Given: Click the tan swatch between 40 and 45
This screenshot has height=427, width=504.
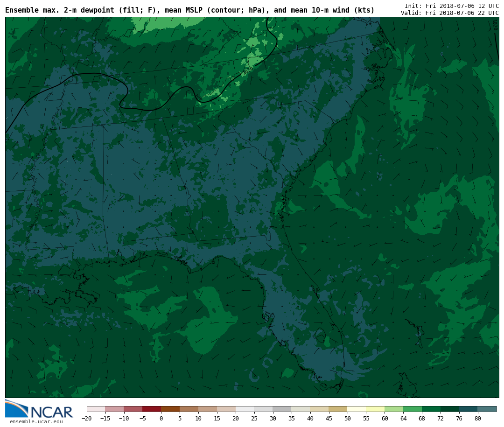Looking at the screenshot, I should point(320,409).
